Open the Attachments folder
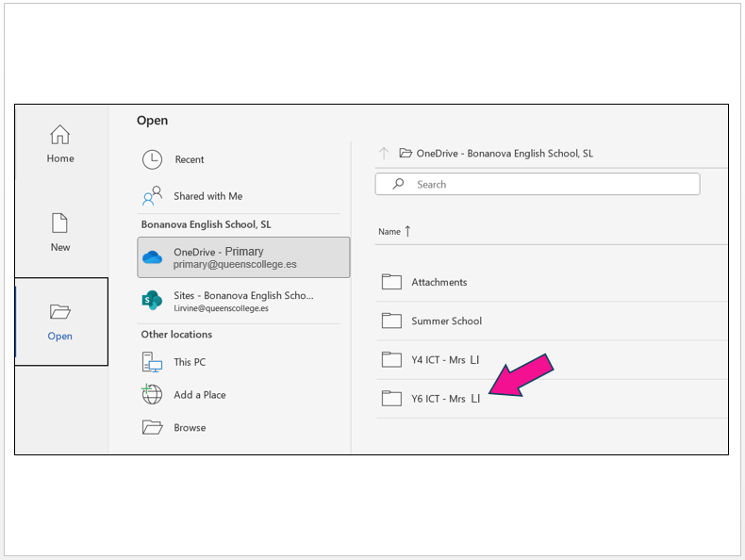This screenshot has height=560, width=745. point(439,282)
